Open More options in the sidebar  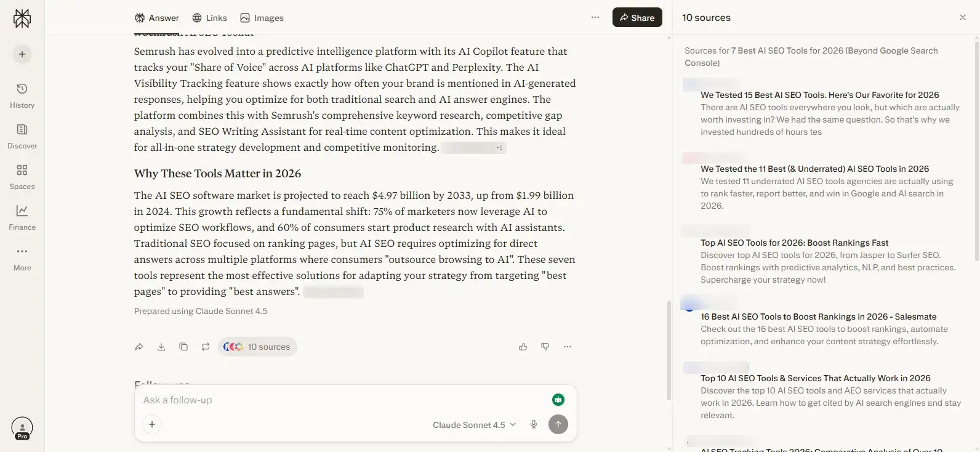22,258
